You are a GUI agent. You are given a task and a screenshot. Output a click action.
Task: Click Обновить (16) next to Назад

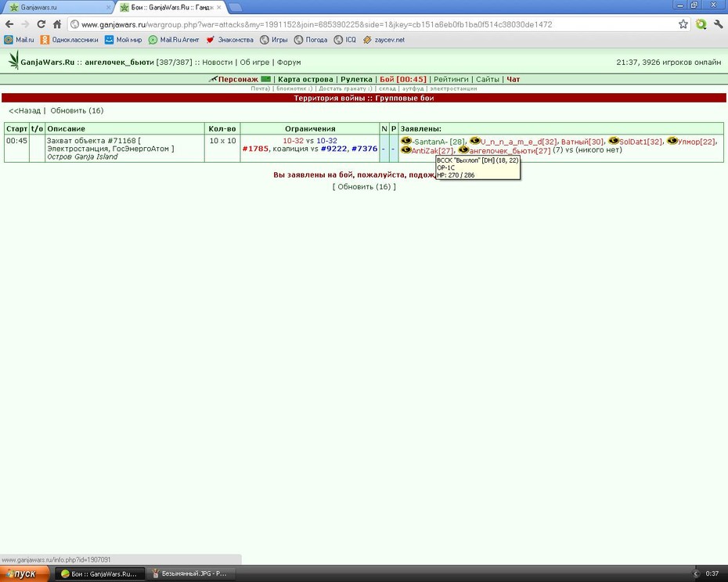[77, 110]
